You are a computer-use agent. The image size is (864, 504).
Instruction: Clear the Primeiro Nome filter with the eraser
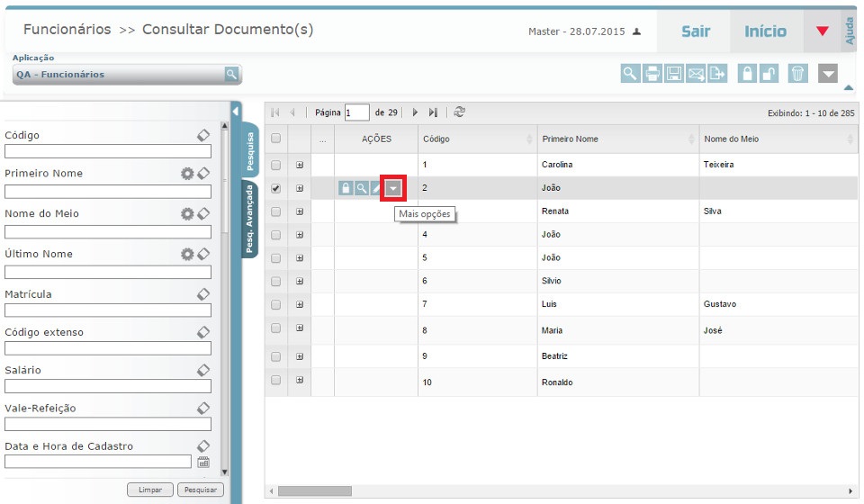click(203, 174)
